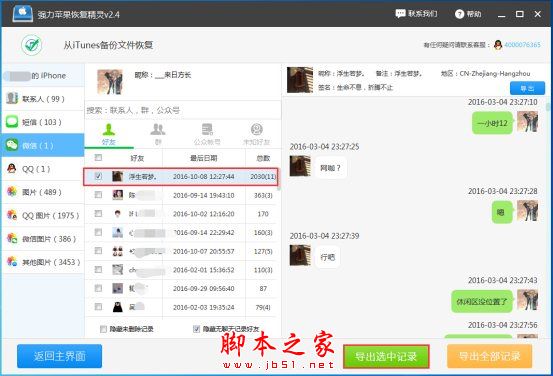Switch to the 群 groups tab
The image size is (553, 376).
158,134
